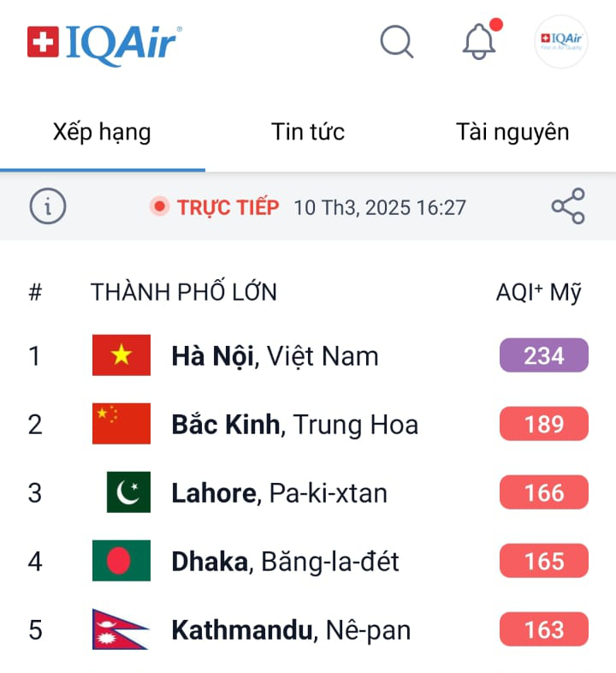Open the info circle icon

(x=48, y=206)
